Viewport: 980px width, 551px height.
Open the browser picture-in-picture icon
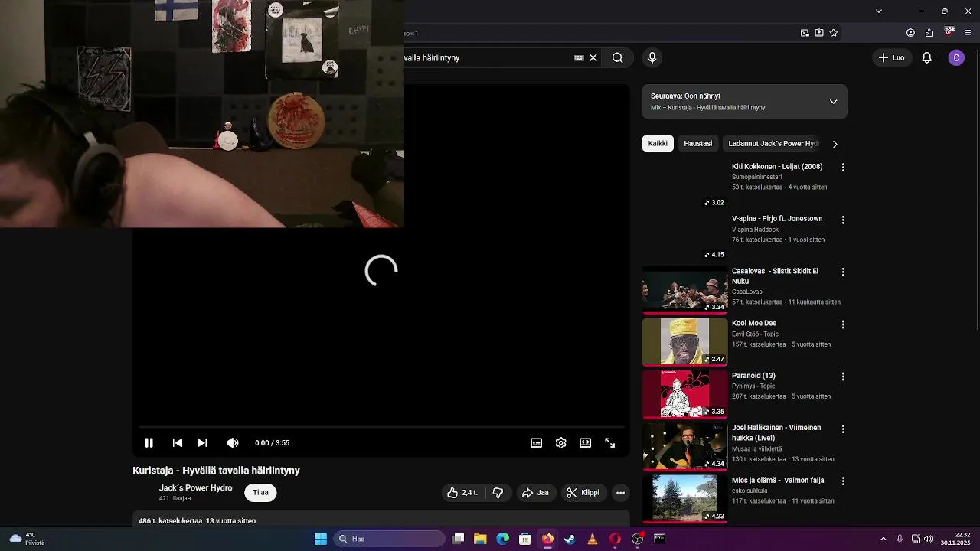point(805,33)
